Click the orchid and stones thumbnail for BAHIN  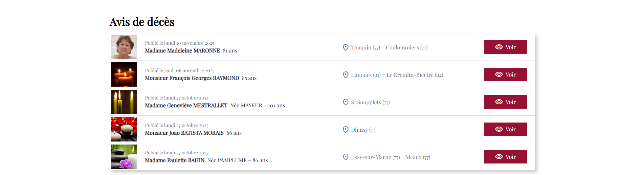pos(124,157)
